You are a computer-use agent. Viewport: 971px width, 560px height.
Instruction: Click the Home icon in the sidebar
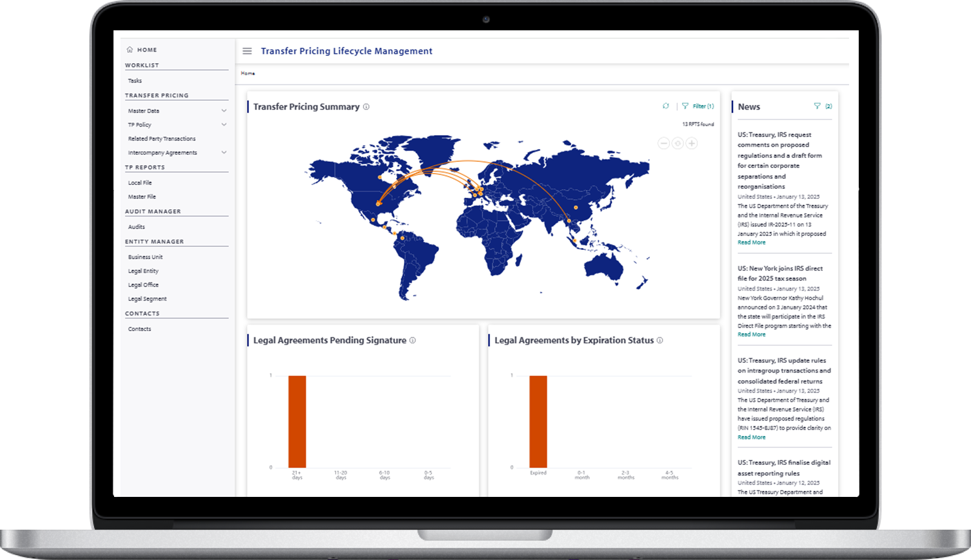[x=130, y=50]
